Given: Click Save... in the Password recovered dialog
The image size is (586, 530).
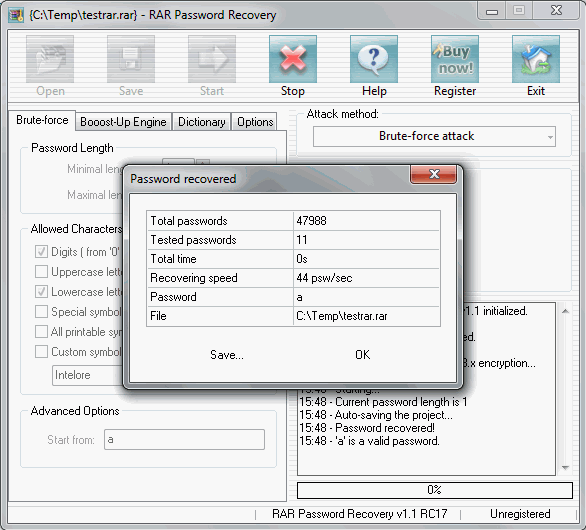Looking at the screenshot, I should tap(226, 355).
